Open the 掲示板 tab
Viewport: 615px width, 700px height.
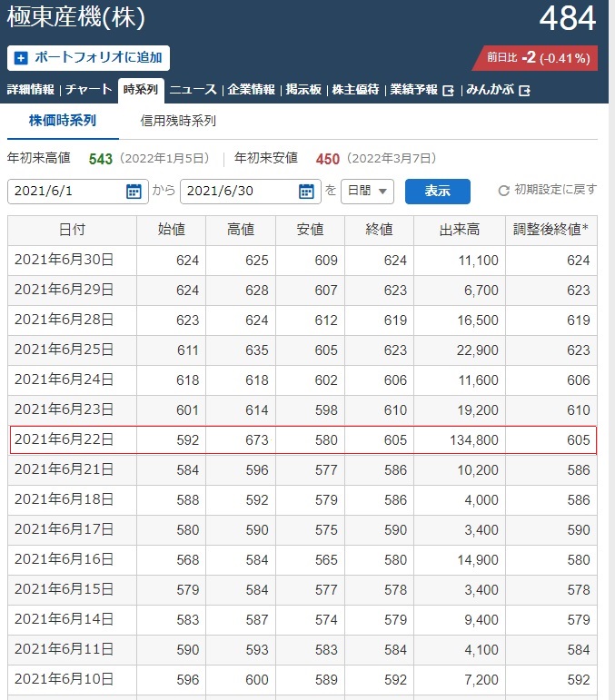point(303,90)
